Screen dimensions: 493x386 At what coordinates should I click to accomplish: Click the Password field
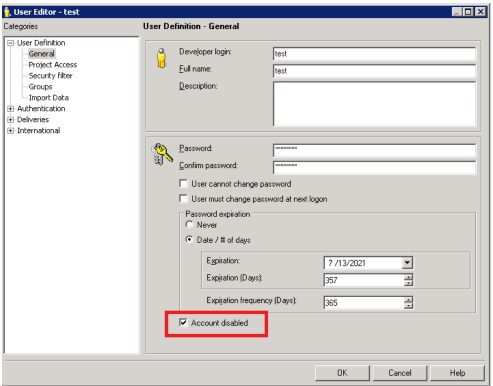point(374,150)
